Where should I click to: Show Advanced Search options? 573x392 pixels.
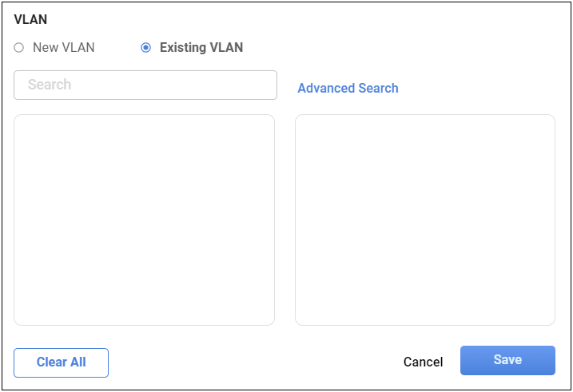(x=348, y=89)
